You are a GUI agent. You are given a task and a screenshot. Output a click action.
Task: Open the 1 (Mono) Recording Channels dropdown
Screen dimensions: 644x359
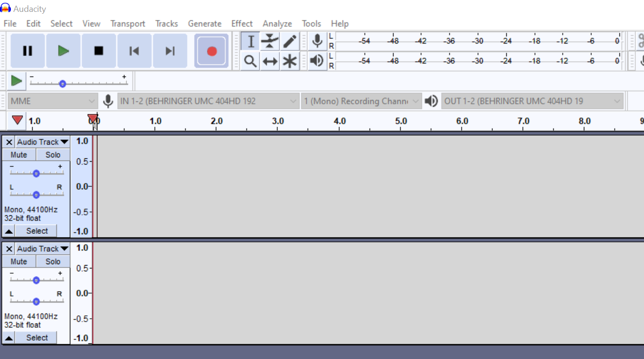click(361, 101)
